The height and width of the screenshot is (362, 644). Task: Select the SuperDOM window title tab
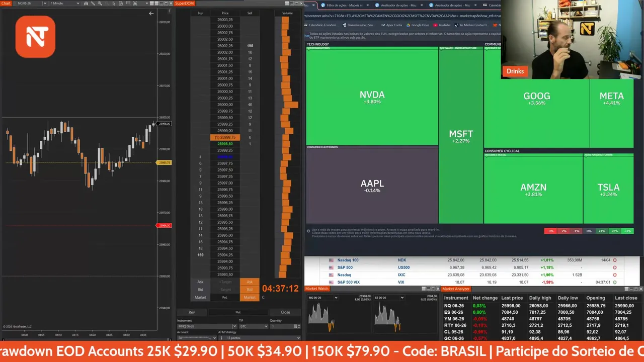pyautogui.click(x=185, y=4)
